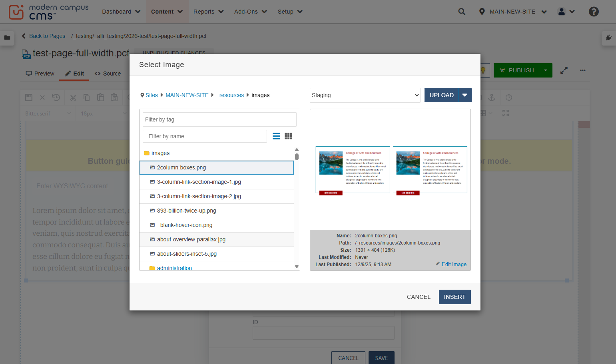Open the Publish button dropdown arrow
The image size is (616, 364).
tap(546, 70)
